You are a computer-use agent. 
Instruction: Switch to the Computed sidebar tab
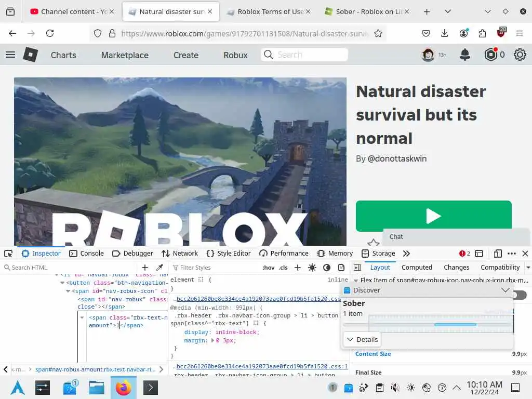coord(417,268)
